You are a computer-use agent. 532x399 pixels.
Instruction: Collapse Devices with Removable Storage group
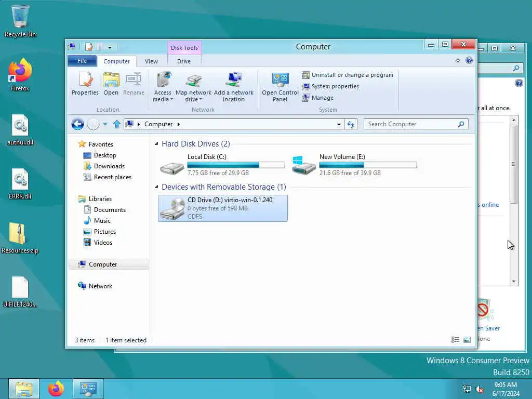156,187
